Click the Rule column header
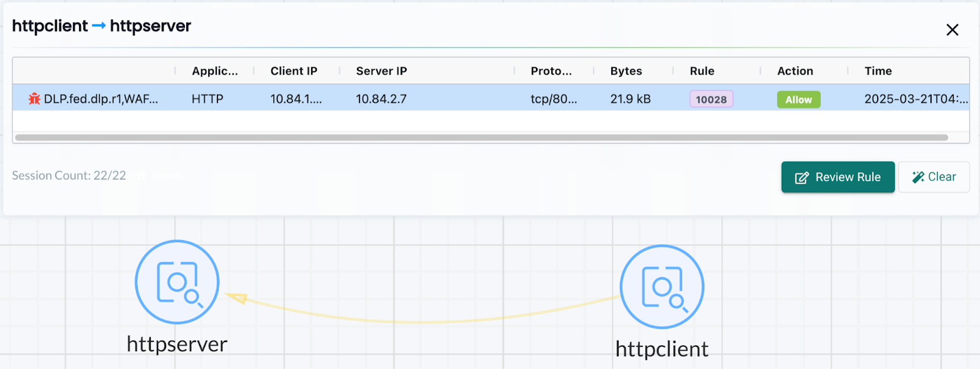This screenshot has width=980, height=369. coord(702,71)
